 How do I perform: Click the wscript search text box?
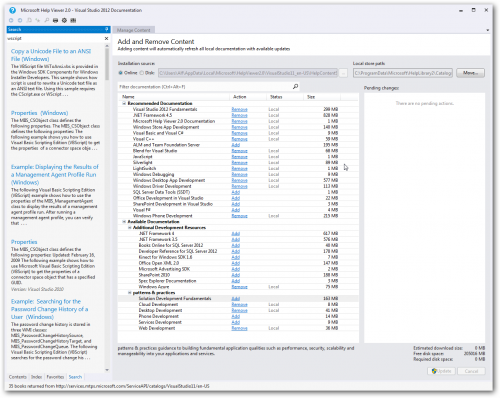(55, 38)
